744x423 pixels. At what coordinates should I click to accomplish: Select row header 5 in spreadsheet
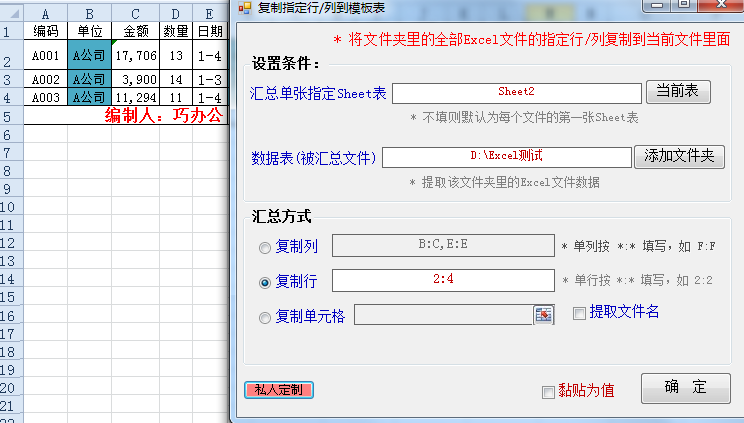click(11, 116)
